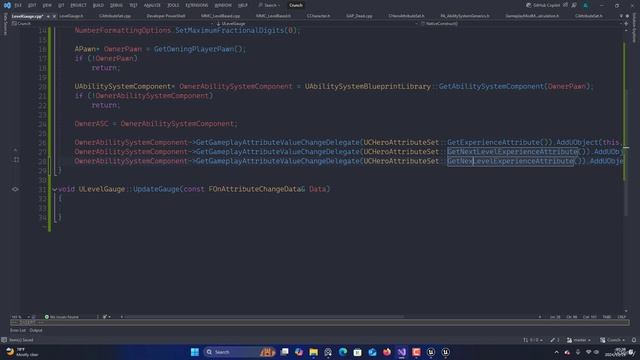The width and height of the screenshot is (640, 360).
Task: Open Task View from taskbar
Action: 284,352
